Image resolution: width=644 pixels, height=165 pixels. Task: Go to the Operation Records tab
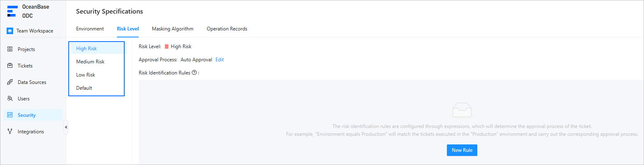coord(227,29)
